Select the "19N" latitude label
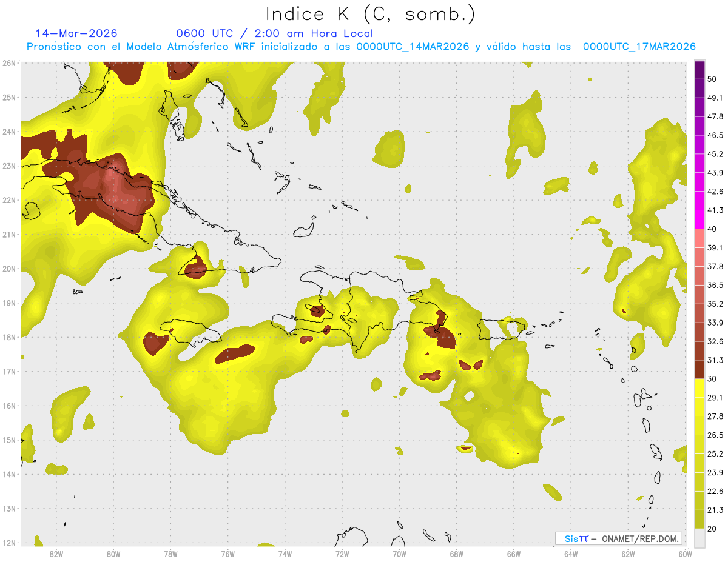Screen dimensions: 728x562 (x=9, y=303)
